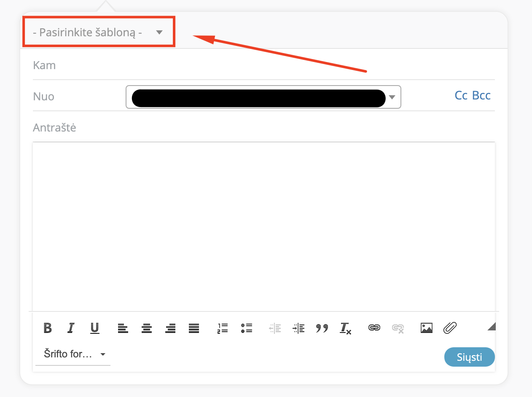Insert a block quote
The width and height of the screenshot is (532, 397).
322,328
